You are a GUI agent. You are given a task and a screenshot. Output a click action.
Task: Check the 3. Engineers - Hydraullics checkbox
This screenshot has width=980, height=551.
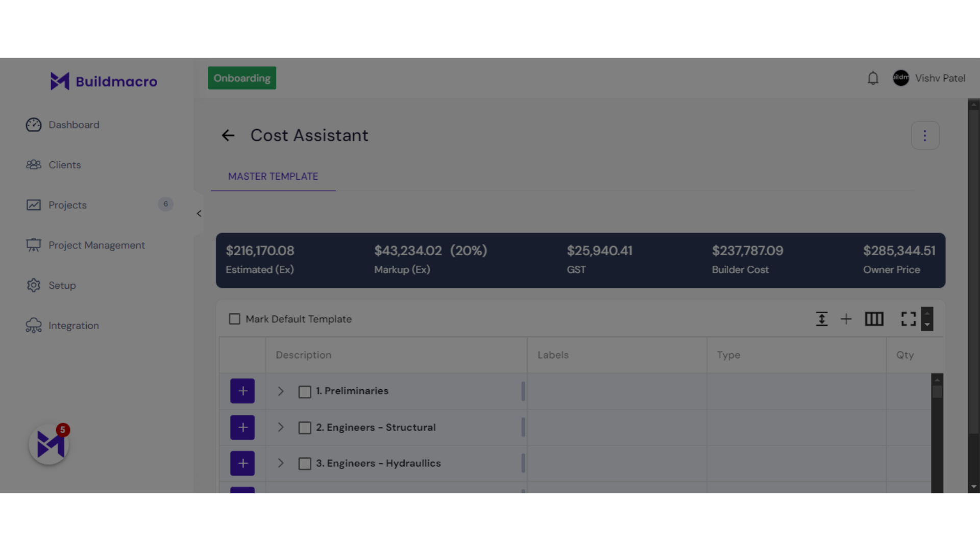point(305,464)
